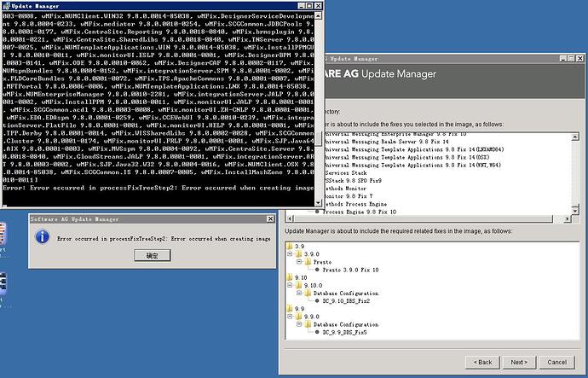The image size is (588, 378).
Task: Select Universal Messaging Template Applications 9.8 Fix 14 (LNXAMD64)
Action: click(413, 149)
